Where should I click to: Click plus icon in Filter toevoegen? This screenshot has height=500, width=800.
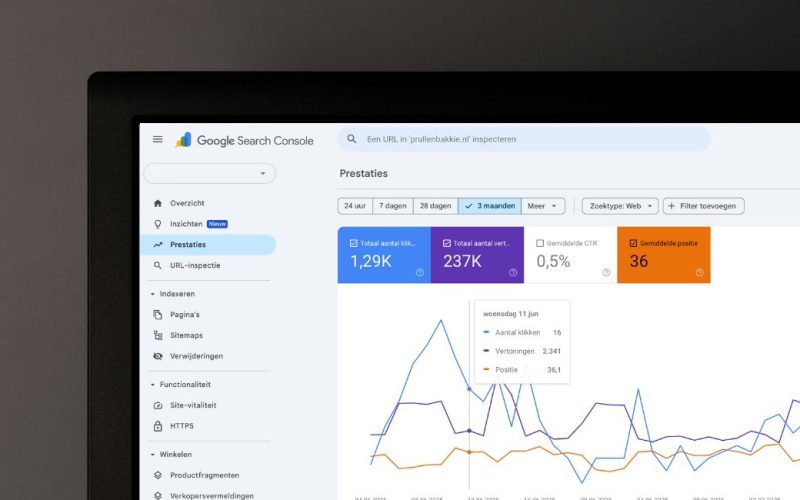click(671, 206)
